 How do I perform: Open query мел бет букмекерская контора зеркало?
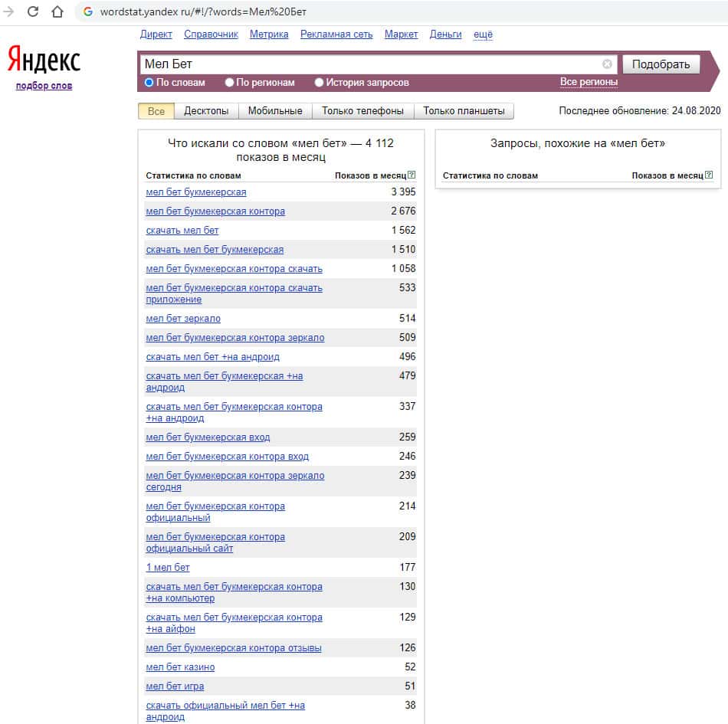pos(235,337)
